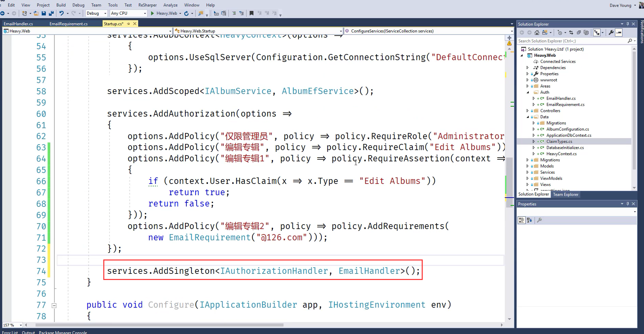644x334 pixels.
Task: Open the ReSharper menu
Action: click(x=147, y=5)
